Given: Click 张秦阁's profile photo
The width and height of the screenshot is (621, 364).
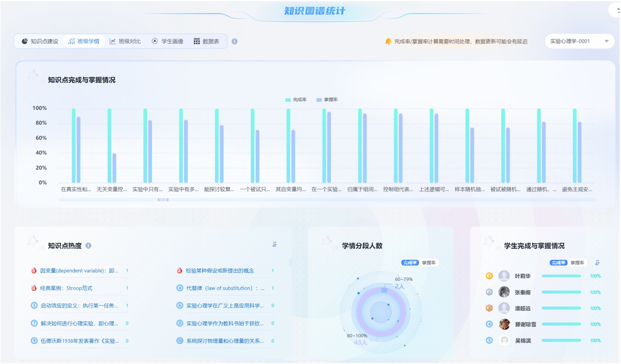Looking at the screenshot, I should pos(504,292).
